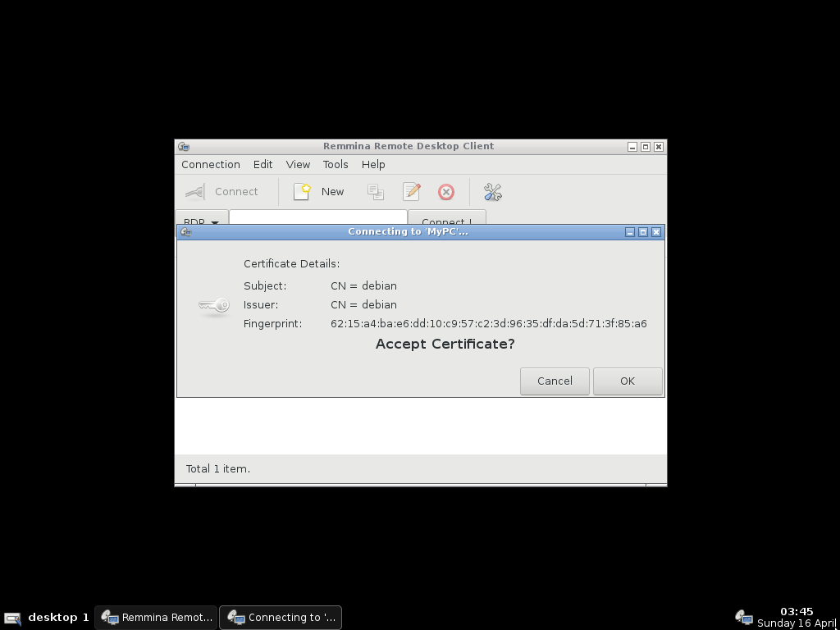The image size is (840, 630).
Task: Create a New connection profile
Action: [x=319, y=192]
